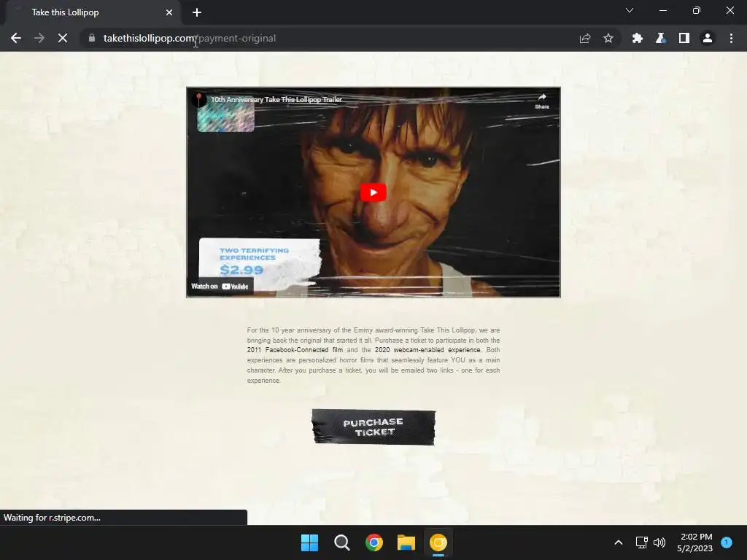Open File Explorer from the taskbar
The width and height of the screenshot is (747, 560).
[x=406, y=542]
